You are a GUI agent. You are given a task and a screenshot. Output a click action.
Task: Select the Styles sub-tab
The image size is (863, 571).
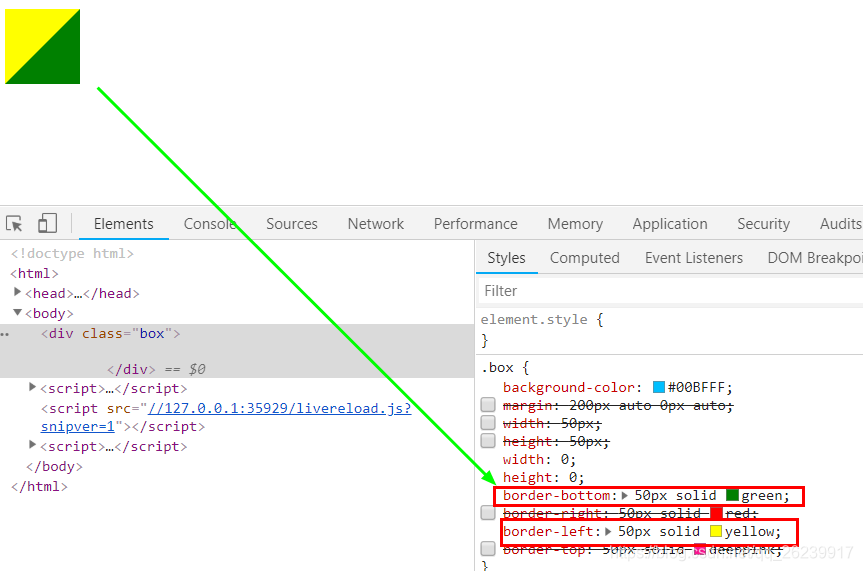tap(506, 258)
